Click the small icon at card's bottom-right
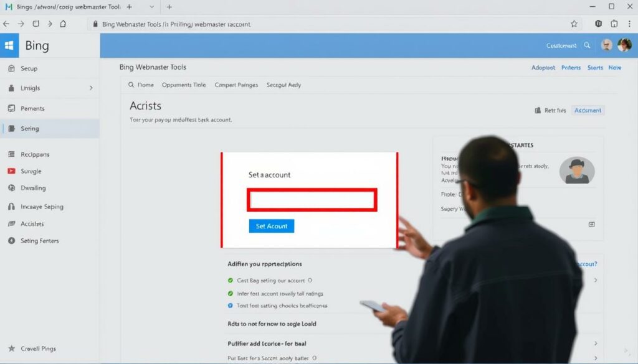The height and width of the screenshot is (364, 638). [592, 224]
